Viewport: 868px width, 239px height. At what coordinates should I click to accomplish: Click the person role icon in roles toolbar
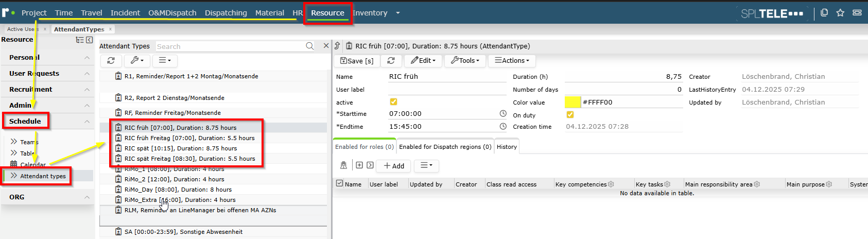343,165
